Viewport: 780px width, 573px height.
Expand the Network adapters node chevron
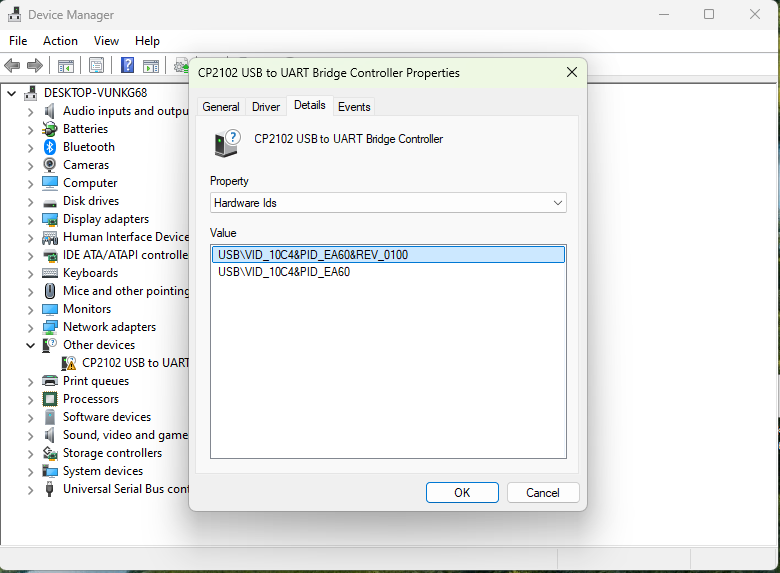click(30, 327)
